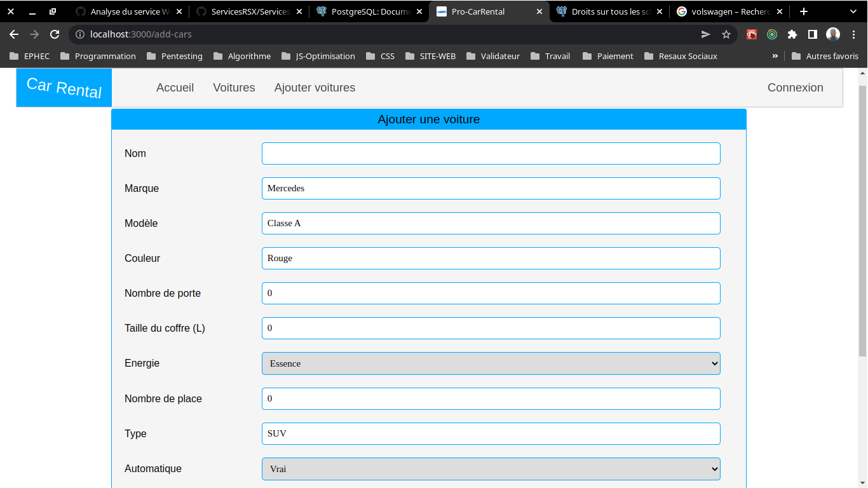Open the 'Autres favoris' folder
This screenshot has height=488, width=868.
tap(825, 56)
